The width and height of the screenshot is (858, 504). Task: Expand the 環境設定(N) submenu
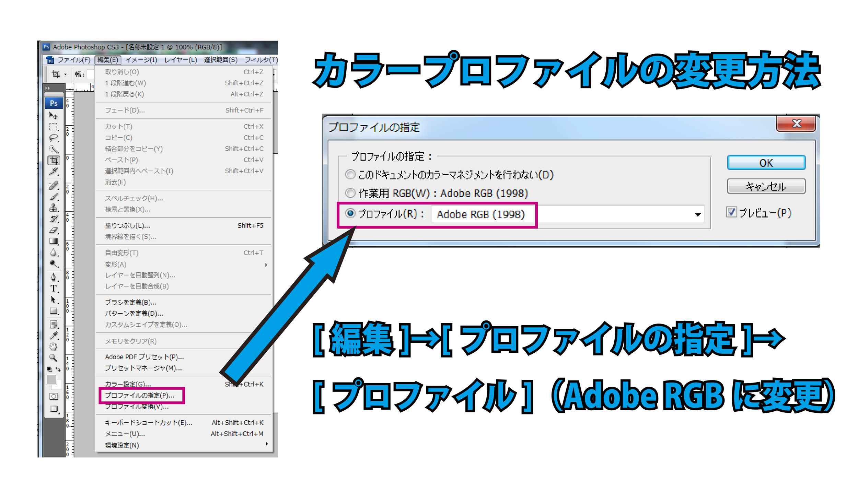tap(122, 445)
